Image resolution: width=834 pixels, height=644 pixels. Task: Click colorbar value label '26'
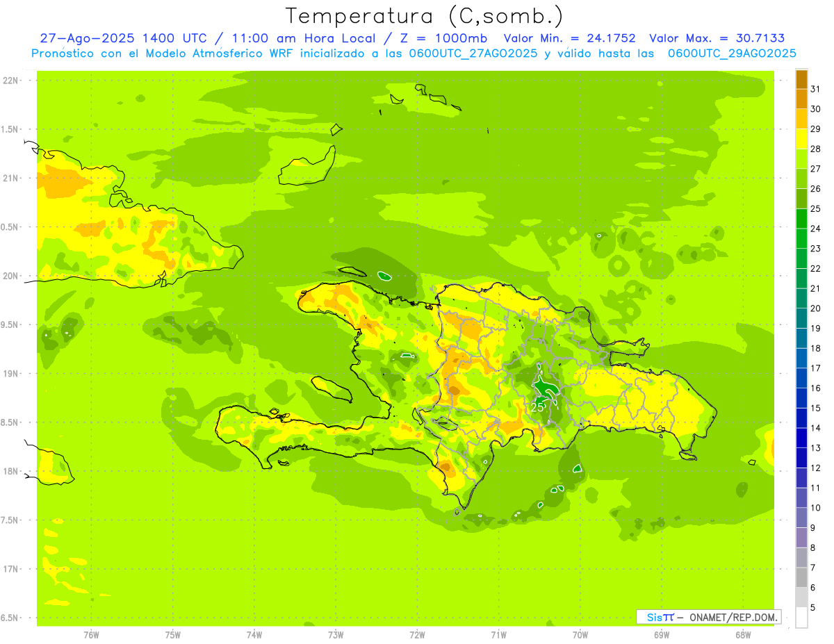pyautogui.click(x=816, y=188)
